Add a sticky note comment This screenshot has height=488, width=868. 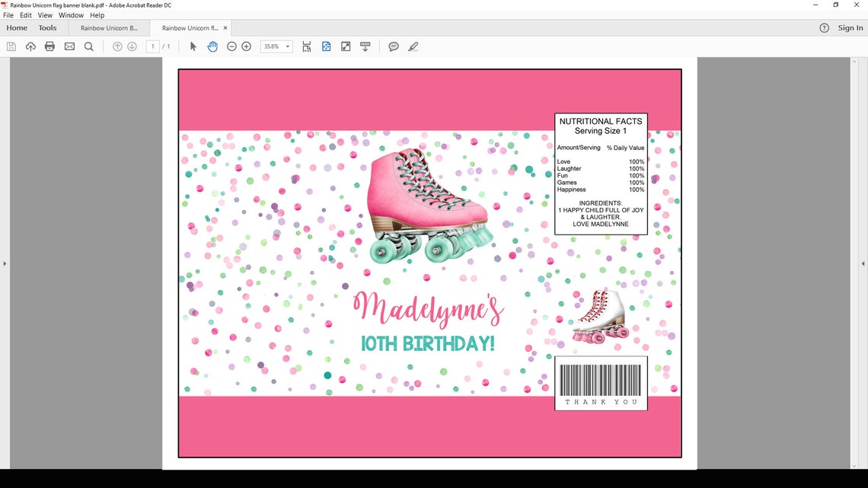pyautogui.click(x=394, y=46)
